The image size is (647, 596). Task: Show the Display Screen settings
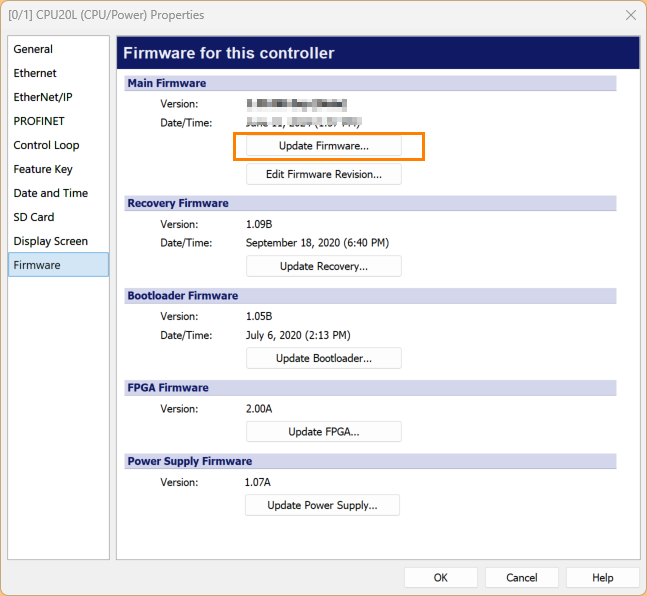coord(50,241)
